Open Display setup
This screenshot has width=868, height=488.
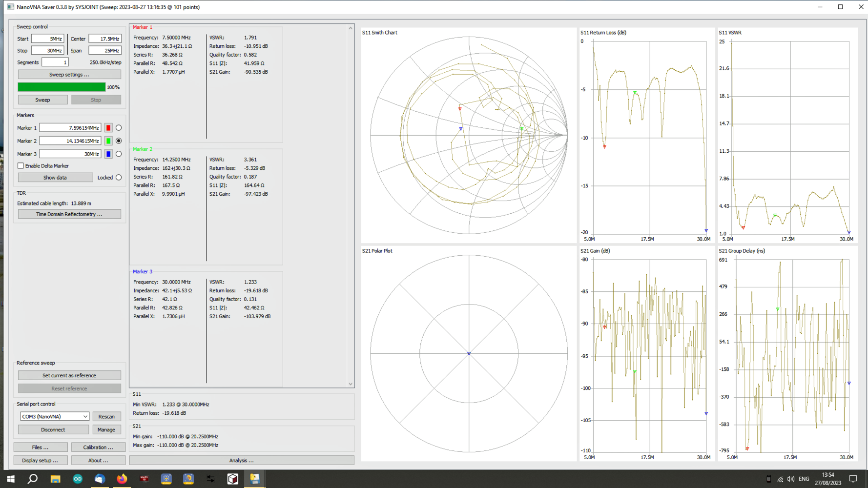click(x=41, y=460)
